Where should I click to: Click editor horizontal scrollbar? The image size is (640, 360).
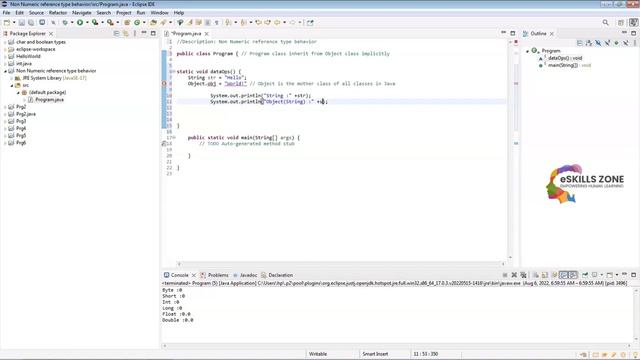click(342, 264)
